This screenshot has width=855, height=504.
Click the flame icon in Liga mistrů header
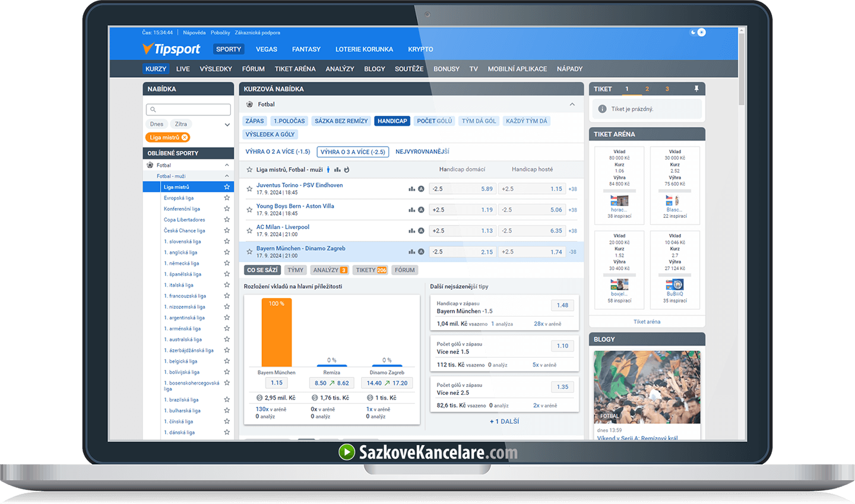pyautogui.click(x=347, y=169)
